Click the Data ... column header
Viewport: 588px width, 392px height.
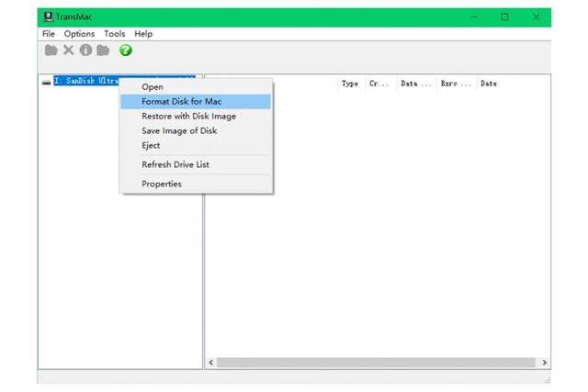pyautogui.click(x=416, y=84)
